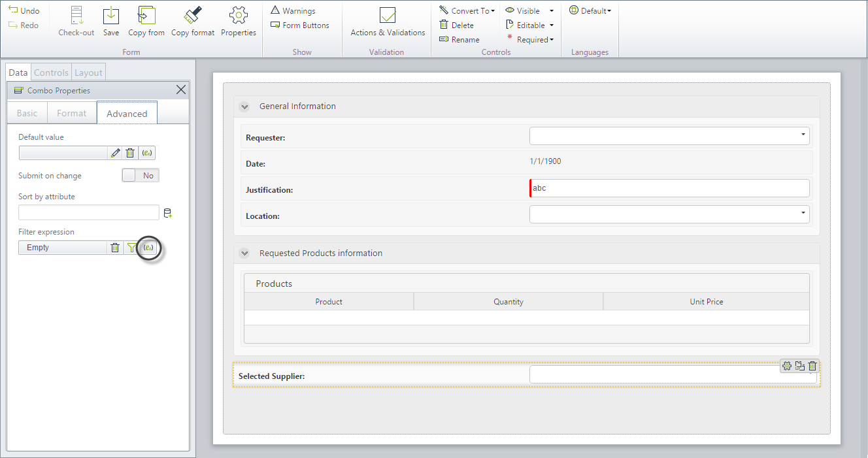
Task: Click the Check-out icon
Action: [76, 16]
